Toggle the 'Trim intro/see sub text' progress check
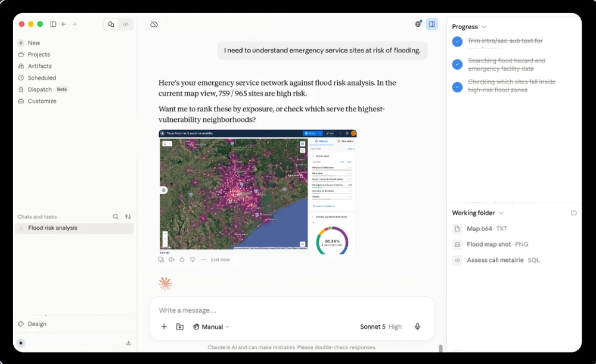 click(x=457, y=42)
